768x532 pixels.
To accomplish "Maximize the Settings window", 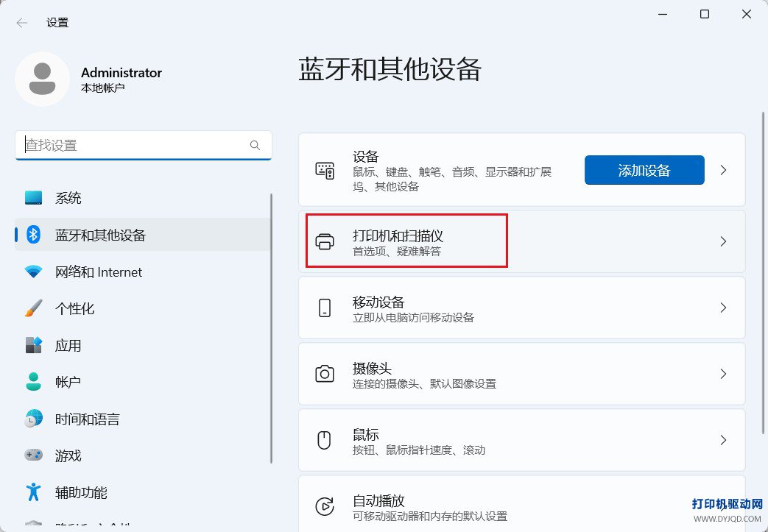I will point(705,14).
